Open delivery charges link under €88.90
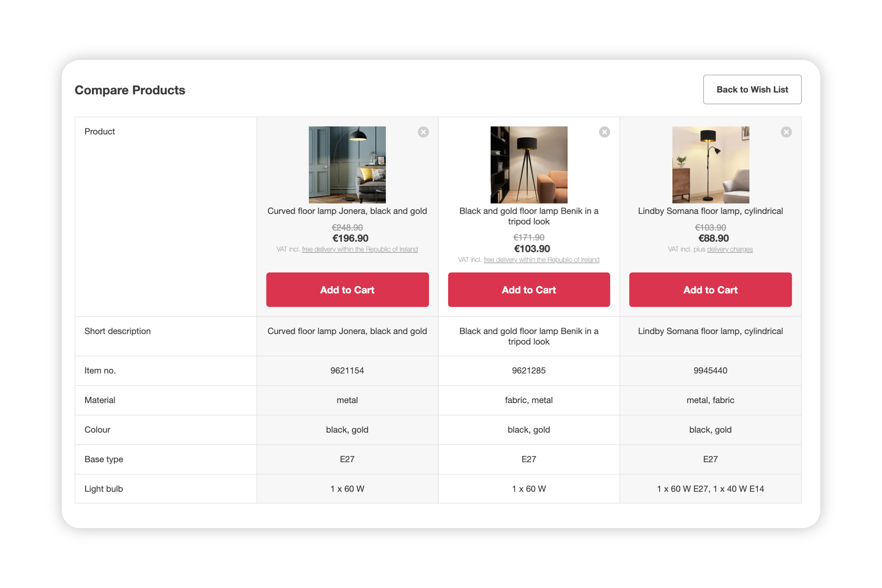The height and width of the screenshot is (588, 882). click(730, 249)
